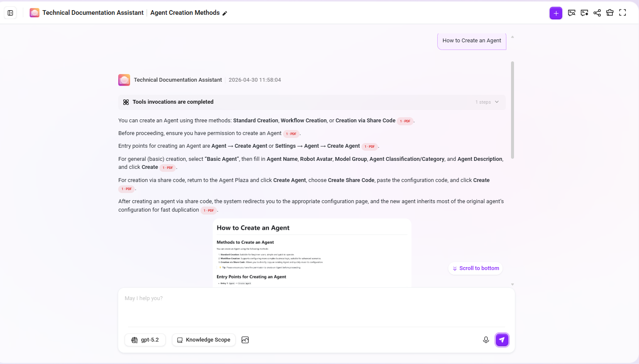This screenshot has height=364, width=639.
Task: Toggle the left sidebar panel icon
Action: (x=10, y=13)
